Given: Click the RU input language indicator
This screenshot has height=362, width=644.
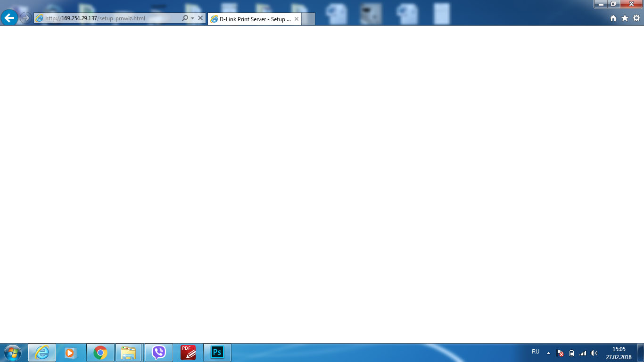Looking at the screenshot, I should click(x=536, y=352).
